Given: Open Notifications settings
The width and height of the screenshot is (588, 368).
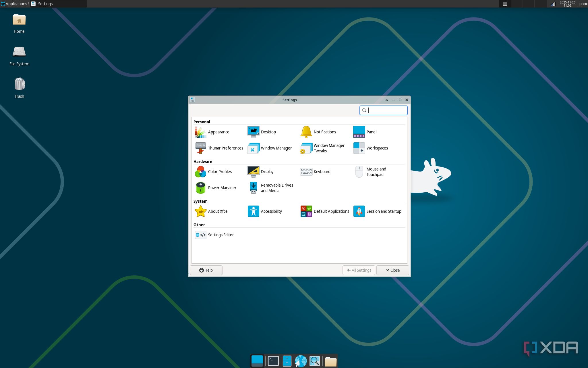Looking at the screenshot, I should 318,132.
